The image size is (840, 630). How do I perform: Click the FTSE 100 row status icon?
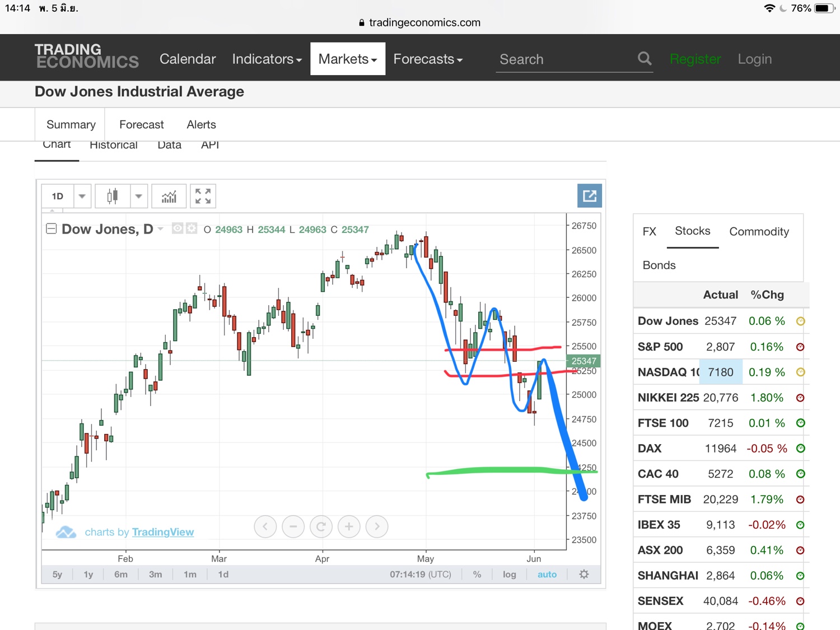801,423
